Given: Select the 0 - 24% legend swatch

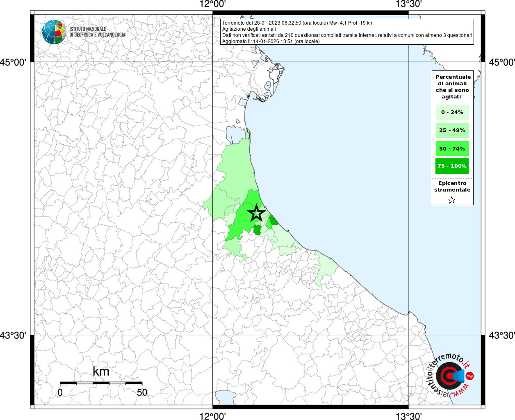Looking at the screenshot, I should (452, 112).
